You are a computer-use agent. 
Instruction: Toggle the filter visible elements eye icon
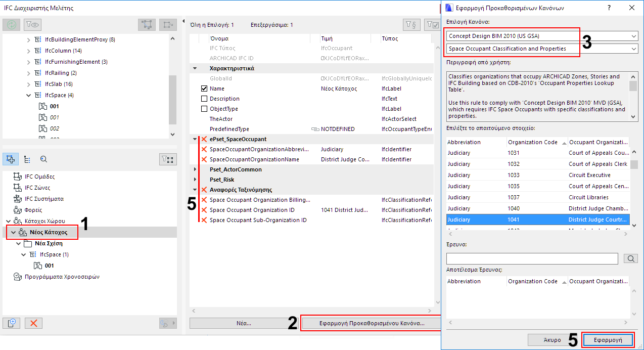[x=33, y=24]
